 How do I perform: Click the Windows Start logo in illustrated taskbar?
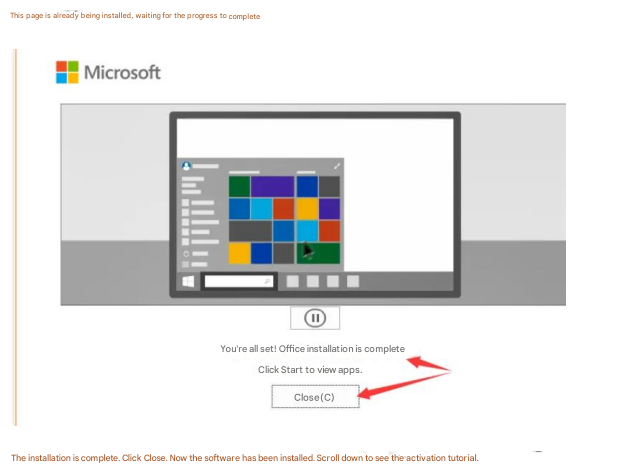click(188, 281)
